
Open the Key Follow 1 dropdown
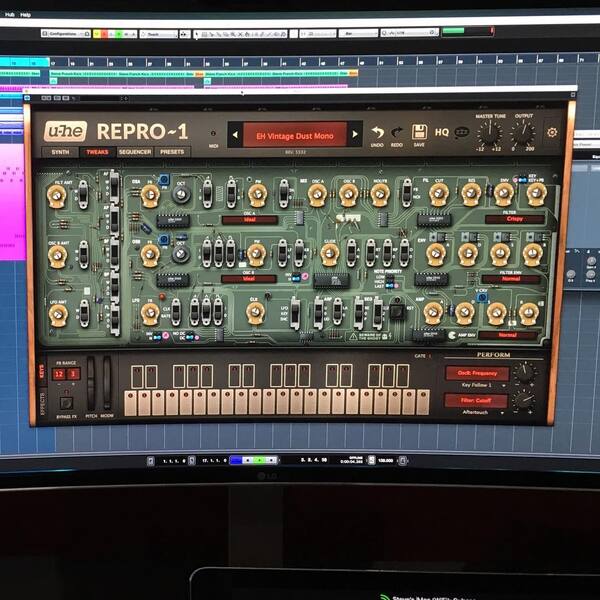click(x=484, y=385)
